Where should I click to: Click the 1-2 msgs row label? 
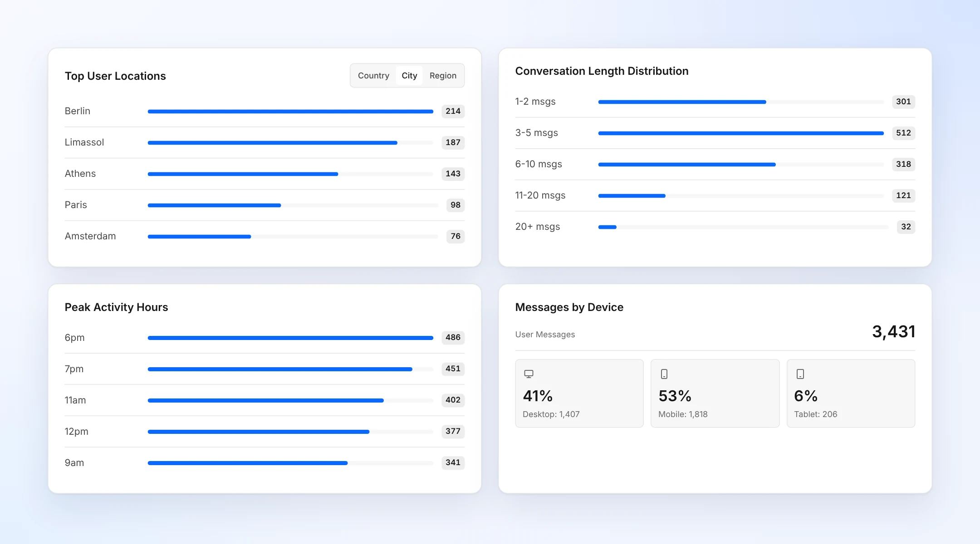click(535, 102)
